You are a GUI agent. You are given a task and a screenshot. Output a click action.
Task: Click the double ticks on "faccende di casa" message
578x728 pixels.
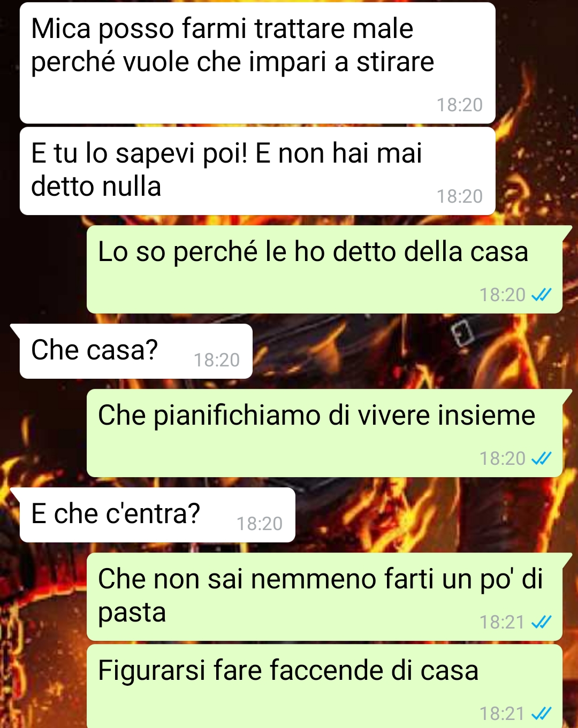coord(541,714)
